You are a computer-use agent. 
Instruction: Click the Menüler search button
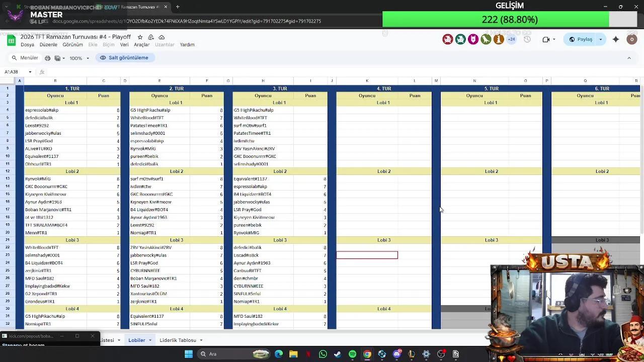[x=25, y=58]
